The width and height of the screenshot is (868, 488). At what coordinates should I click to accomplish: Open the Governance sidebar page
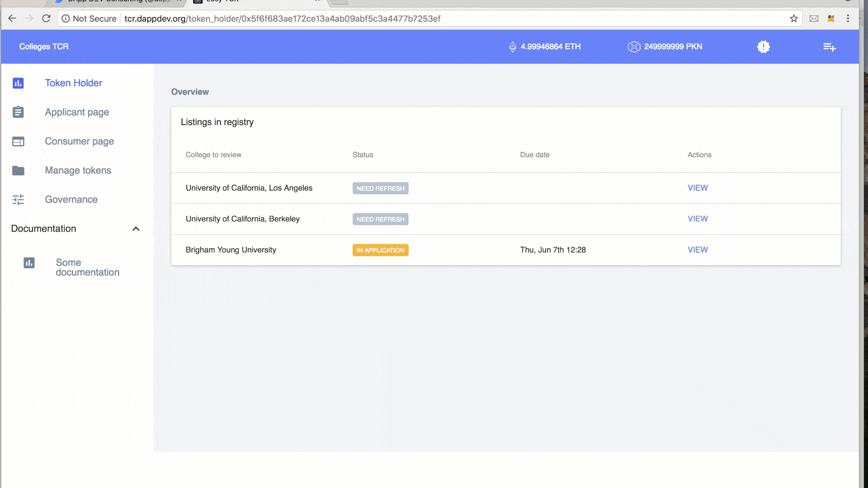(71, 200)
